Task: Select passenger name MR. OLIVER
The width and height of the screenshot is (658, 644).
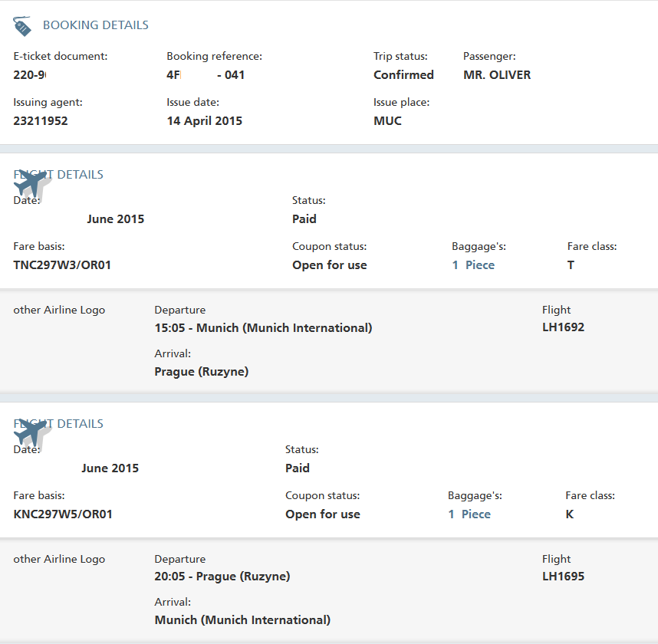Action: pyautogui.click(x=497, y=75)
